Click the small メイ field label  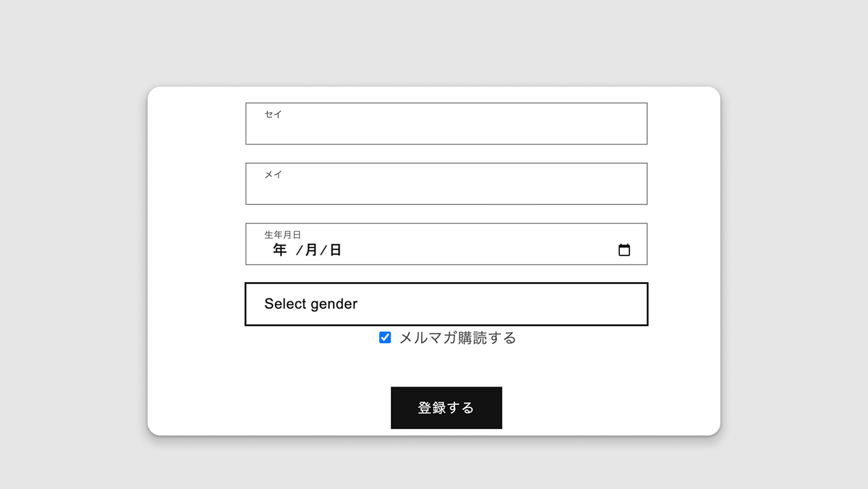coord(273,174)
